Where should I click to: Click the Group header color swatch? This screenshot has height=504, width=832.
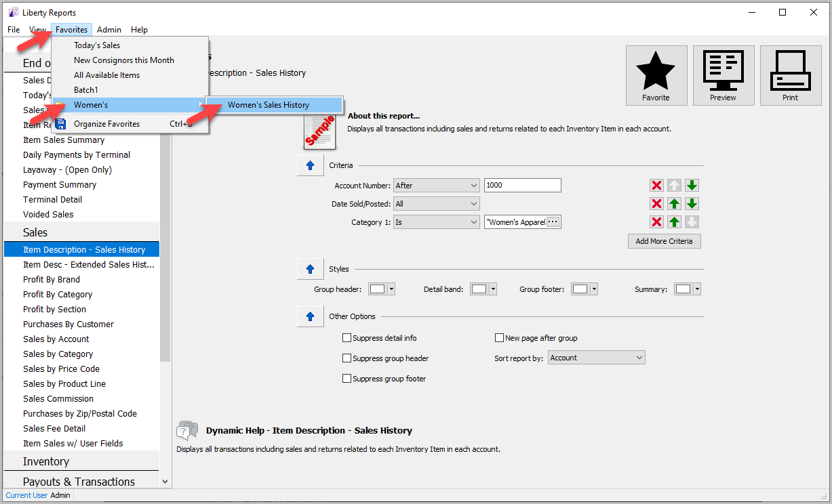(378, 289)
